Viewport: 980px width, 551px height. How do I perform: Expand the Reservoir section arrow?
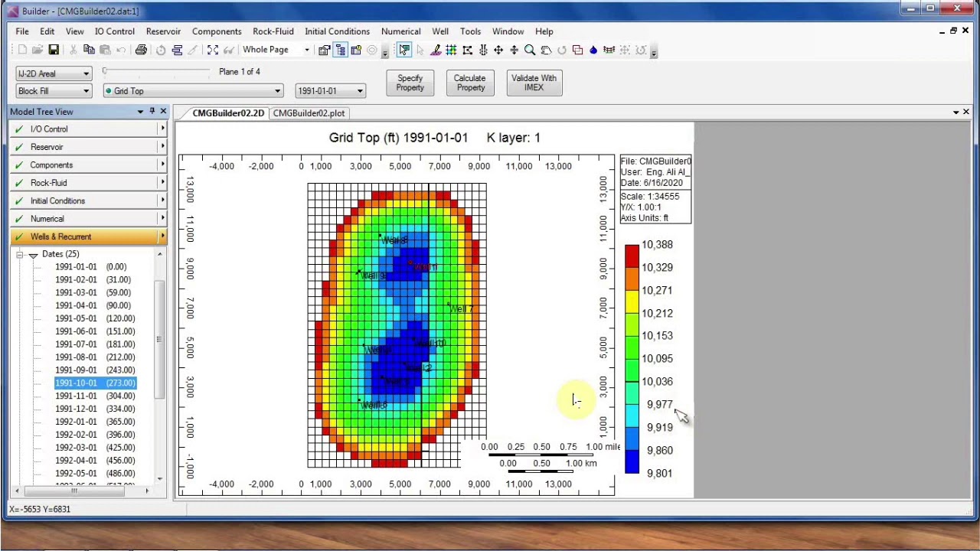click(x=162, y=147)
